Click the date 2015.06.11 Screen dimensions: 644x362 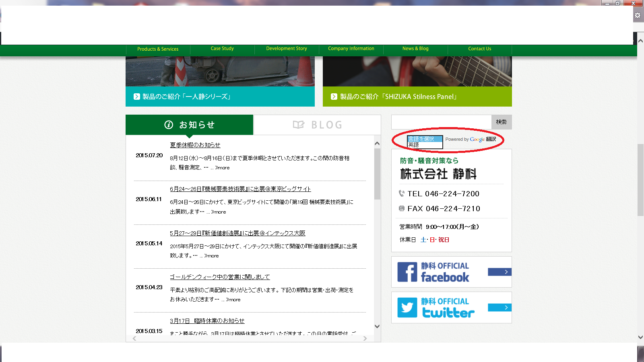point(149,199)
